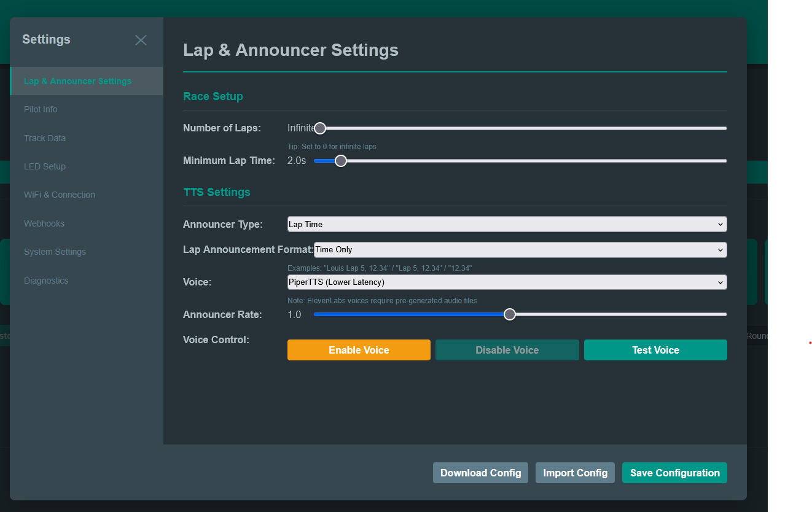Open System Settings in sidebar
This screenshot has width=812, height=512.
pos(87,252)
